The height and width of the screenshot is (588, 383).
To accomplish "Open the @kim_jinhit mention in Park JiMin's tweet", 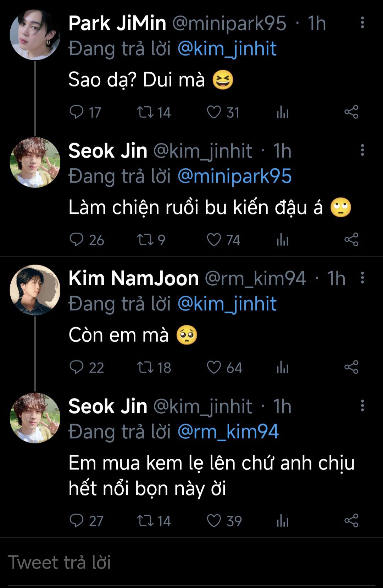I will click(227, 49).
